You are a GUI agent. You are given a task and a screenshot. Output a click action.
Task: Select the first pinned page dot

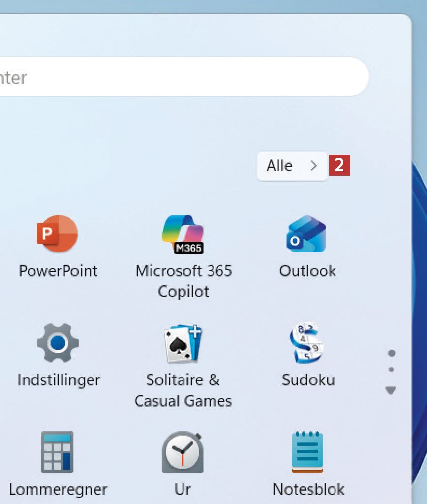pyautogui.click(x=392, y=353)
